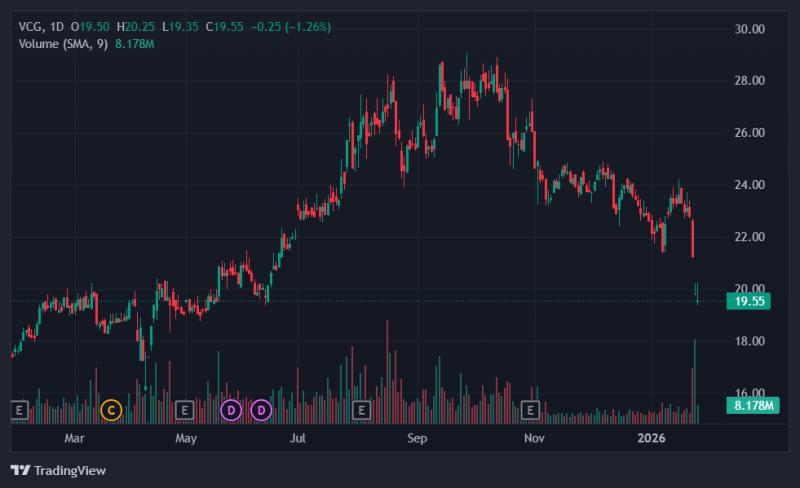
Task: Open the earnings E marker near May
Action: [185, 410]
